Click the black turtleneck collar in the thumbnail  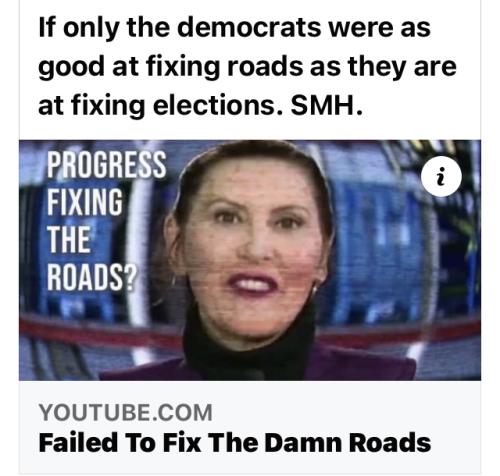pos(248,337)
